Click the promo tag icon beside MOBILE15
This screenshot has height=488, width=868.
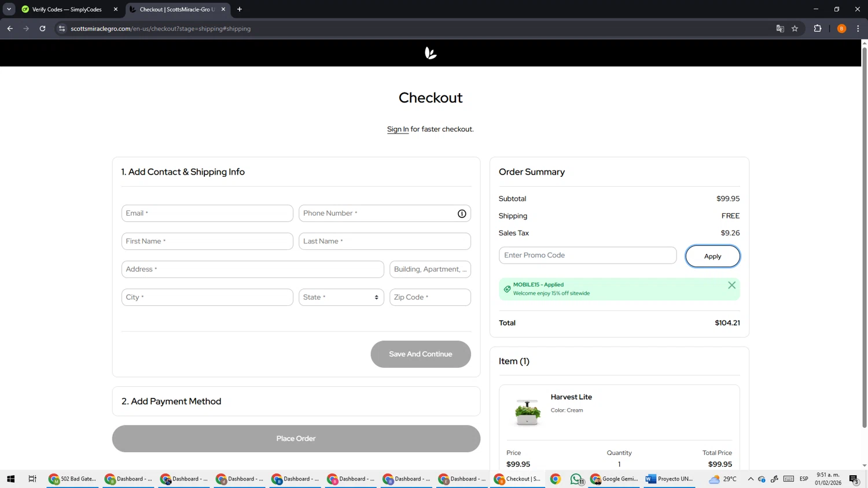[x=507, y=289]
